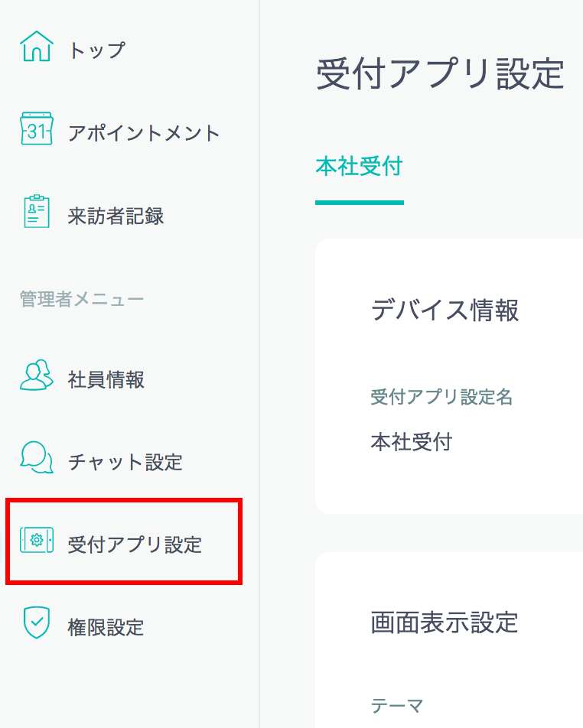Click the 管理者メニュー section label
This screenshot has height=728, width=583.
(81, 298)
